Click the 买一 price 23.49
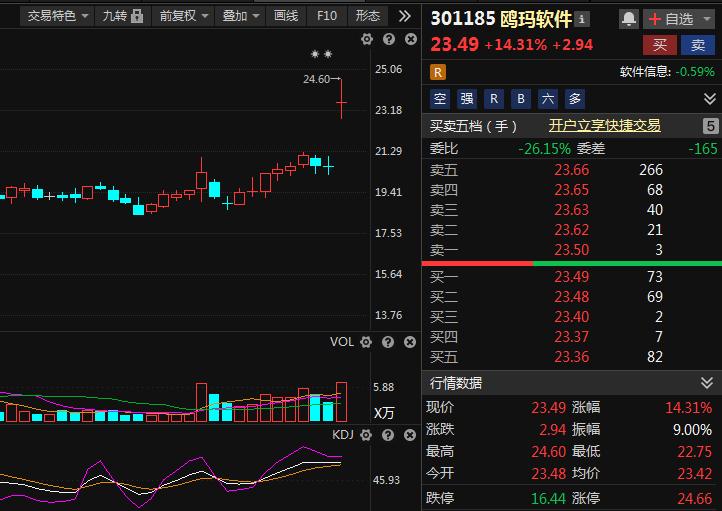This screenshot has height=511, width=722. pyautogui.click(x=571, y=277)
